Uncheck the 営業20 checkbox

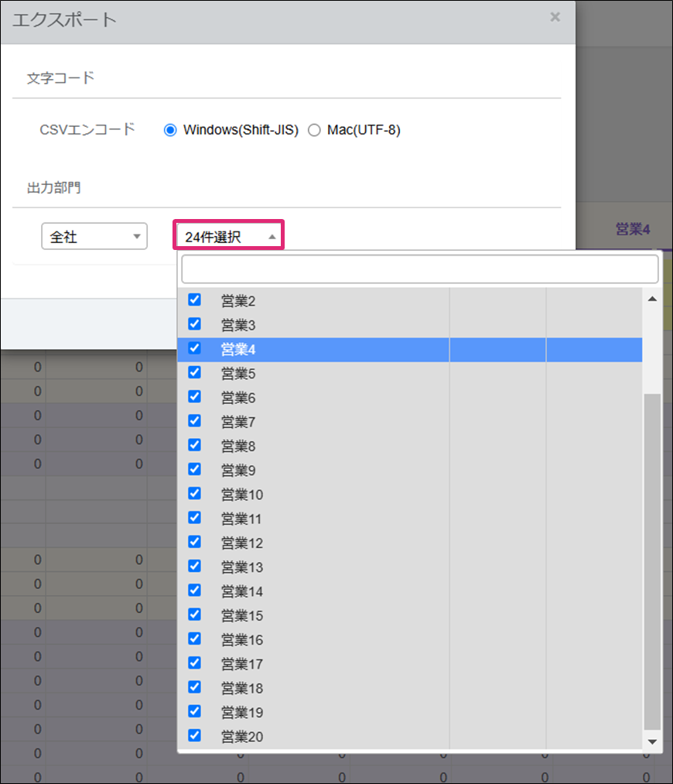[195, 735]
